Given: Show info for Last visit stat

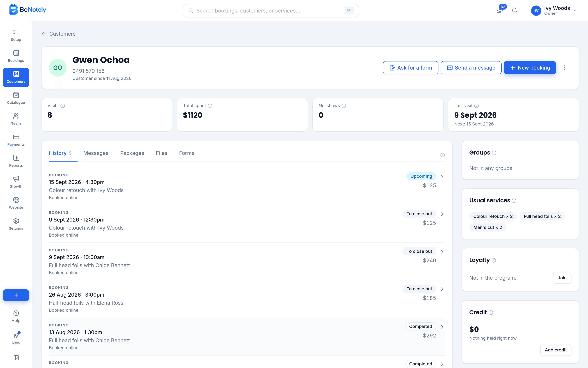Looking at the screenshot, I should click(476, 106).
